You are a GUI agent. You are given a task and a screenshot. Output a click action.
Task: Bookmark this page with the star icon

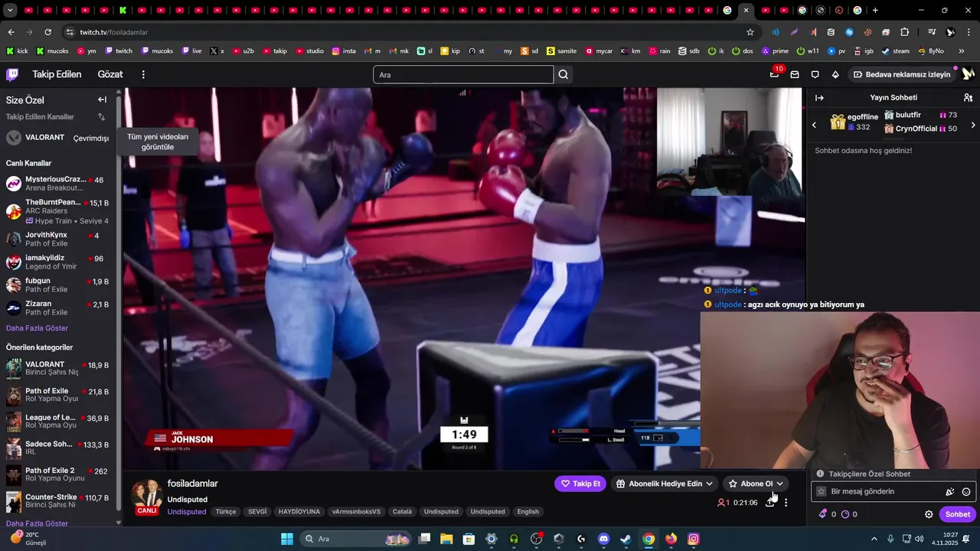coord(750,32)
